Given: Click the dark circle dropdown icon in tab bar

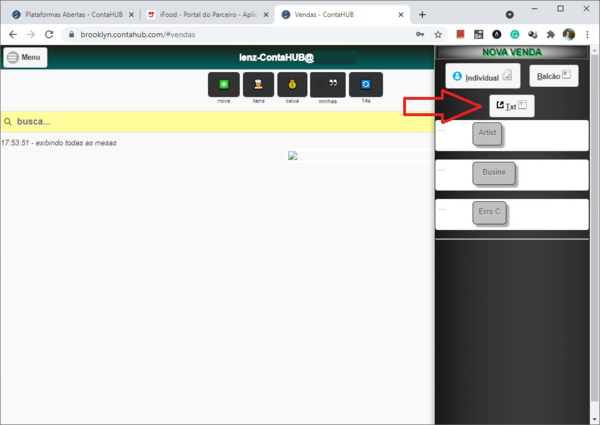Looking at the screenshot, I should point(510,15).
